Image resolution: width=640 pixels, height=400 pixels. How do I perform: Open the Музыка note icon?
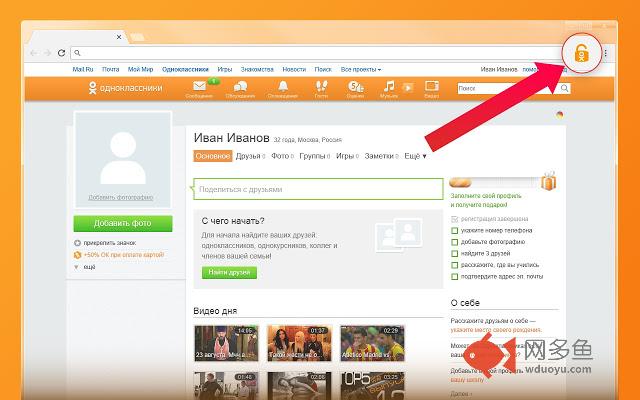tap(389, 86)
